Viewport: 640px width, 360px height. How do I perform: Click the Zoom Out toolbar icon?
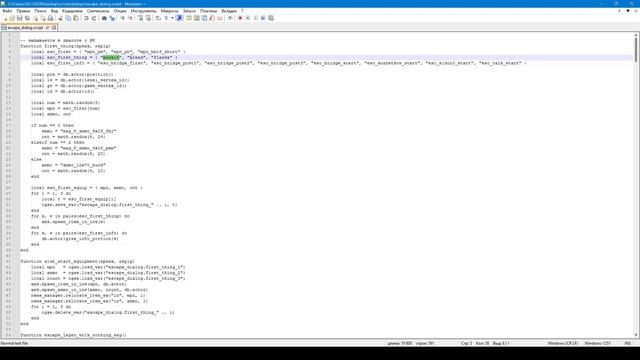(130, 18)
